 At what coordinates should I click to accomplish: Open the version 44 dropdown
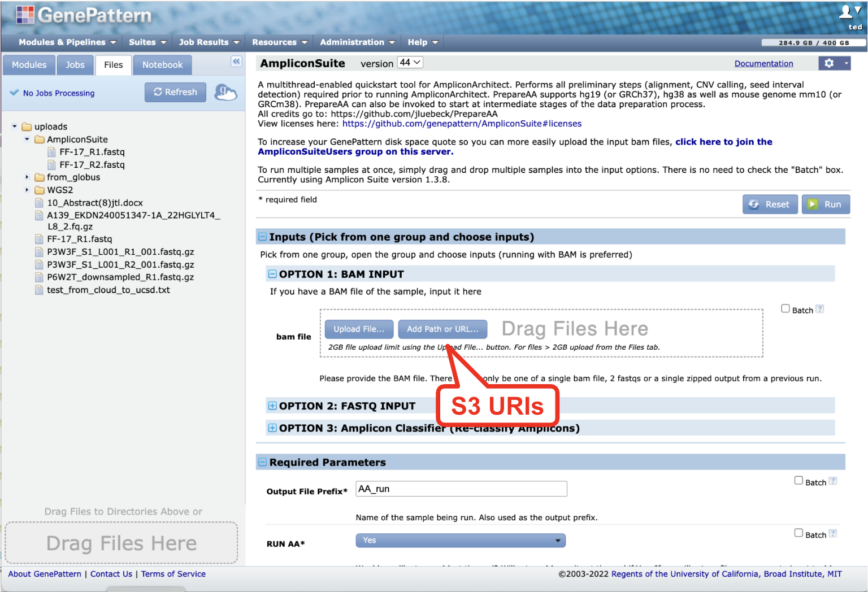point(410,63)
